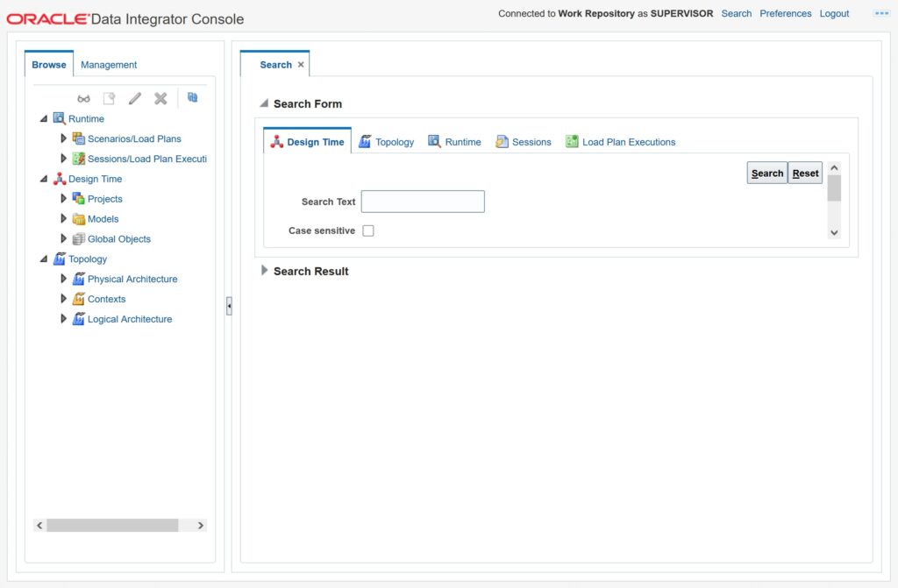The width and height of the screenshot is (898, 588).
Task: Expand the Search Result section
Action: pos(264,270)
